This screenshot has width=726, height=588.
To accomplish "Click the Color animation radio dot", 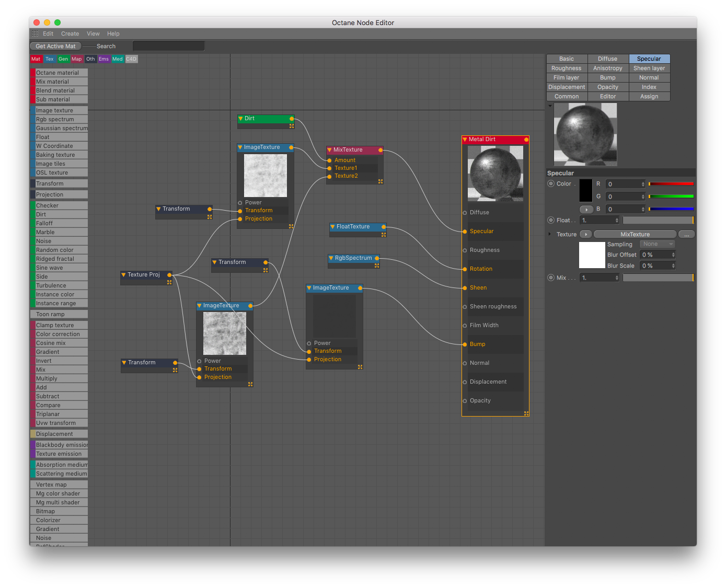I will click(551, 183).
